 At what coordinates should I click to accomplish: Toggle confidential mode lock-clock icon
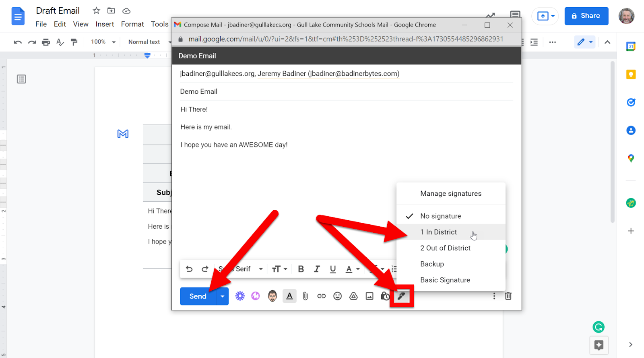pyautogui.click(x=385, y=296)
